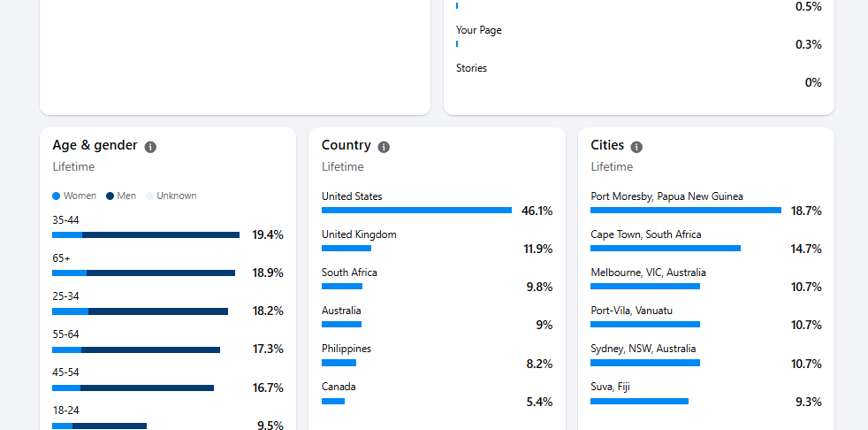Select the Stories placement label

point(471,68)
